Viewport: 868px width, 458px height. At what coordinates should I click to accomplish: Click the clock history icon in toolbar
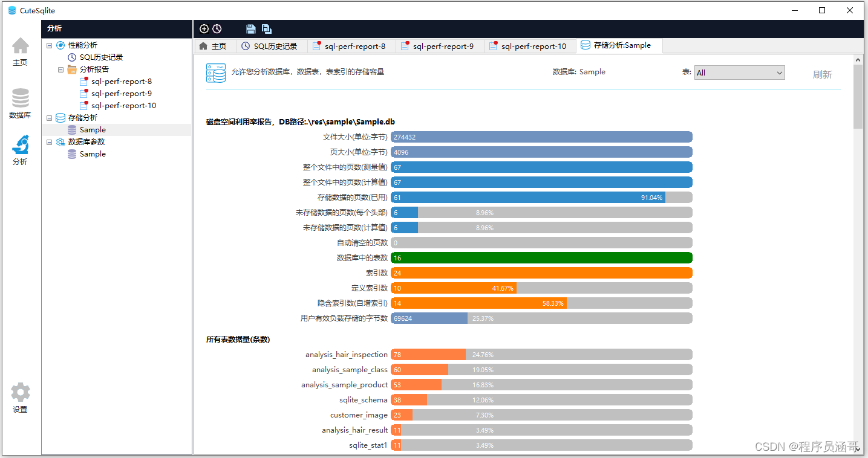click(x=217, y=29)
